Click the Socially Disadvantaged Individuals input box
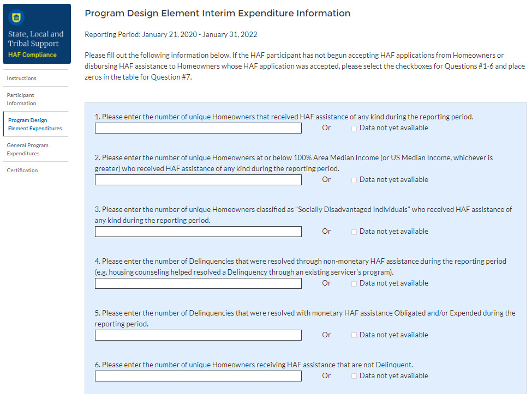The height and width of the screenshot is (394, 532). [198, 232]
